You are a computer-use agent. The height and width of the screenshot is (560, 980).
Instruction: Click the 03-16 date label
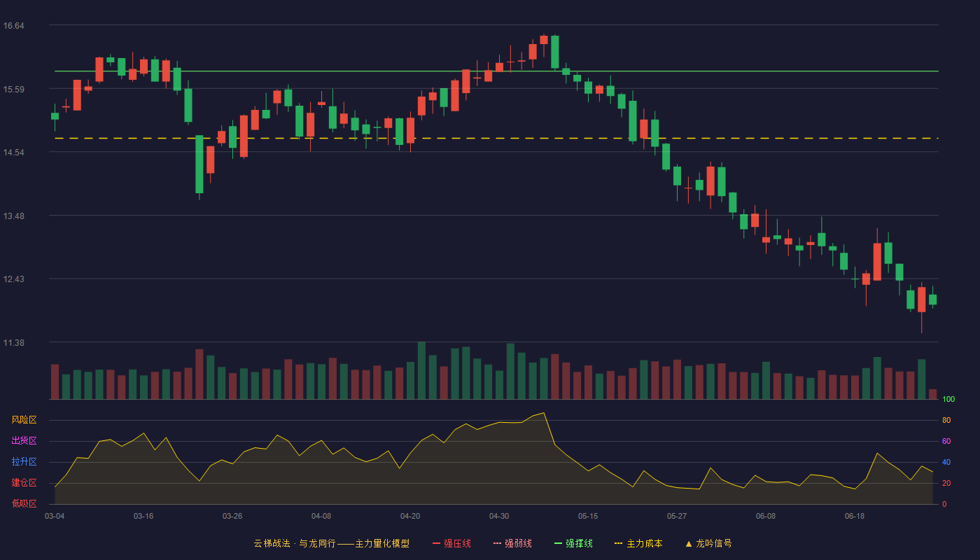[x=143, y=516]
